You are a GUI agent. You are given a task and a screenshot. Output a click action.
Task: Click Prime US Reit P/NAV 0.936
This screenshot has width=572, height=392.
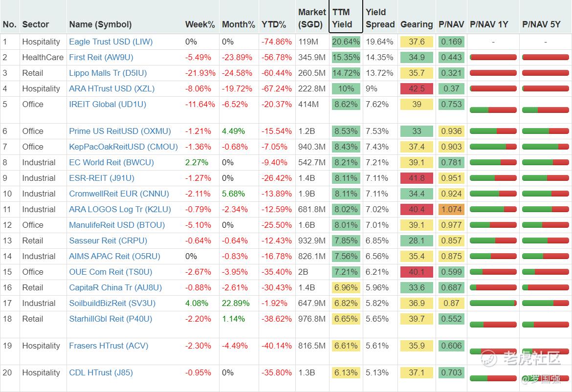451,131
